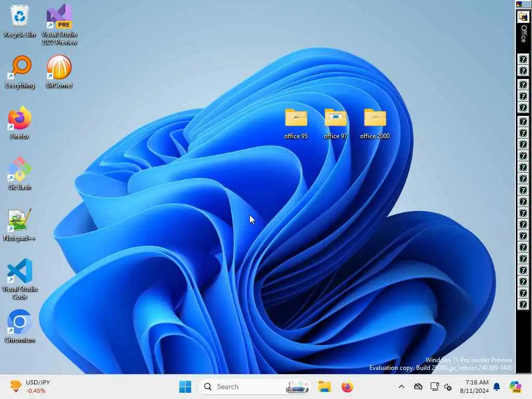Open Copilot Preview from taskbar
532x399 pixels.
pos(515,387)
